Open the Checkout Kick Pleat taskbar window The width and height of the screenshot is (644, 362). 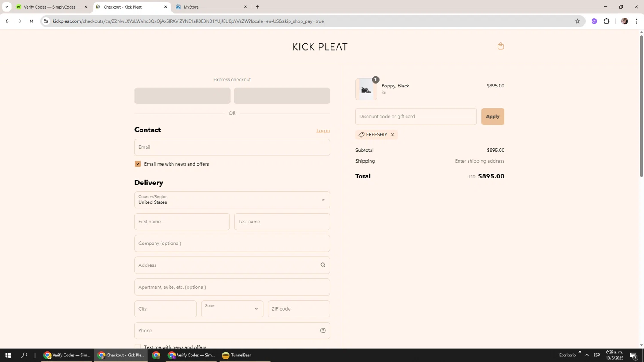[x=121, y=355]
